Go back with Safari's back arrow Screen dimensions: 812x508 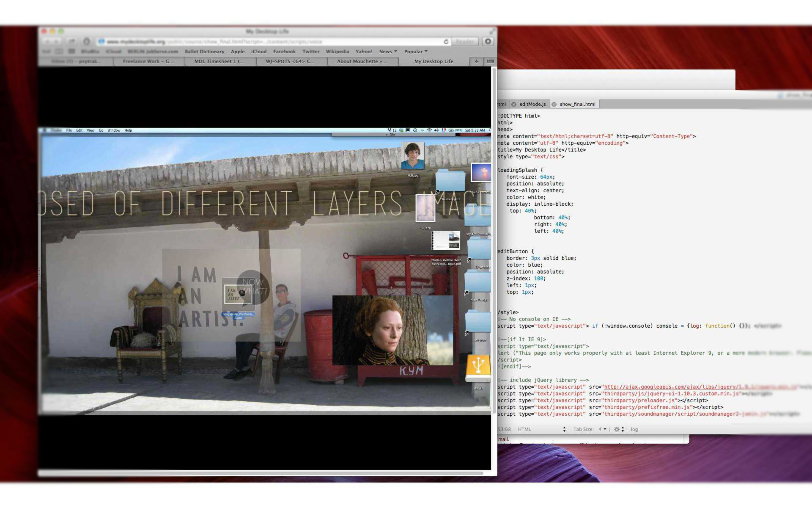pyautogui.click(x=47, y=41)
